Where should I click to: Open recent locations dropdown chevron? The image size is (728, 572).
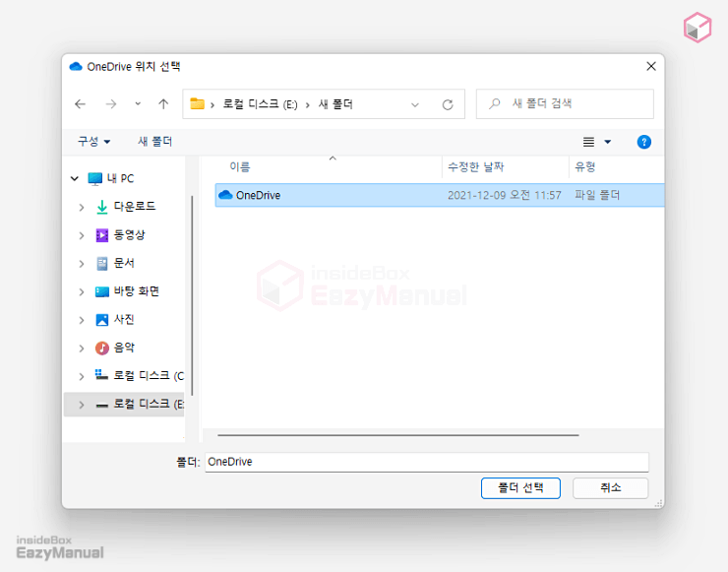pyautogui.click(x=138, y=104)
